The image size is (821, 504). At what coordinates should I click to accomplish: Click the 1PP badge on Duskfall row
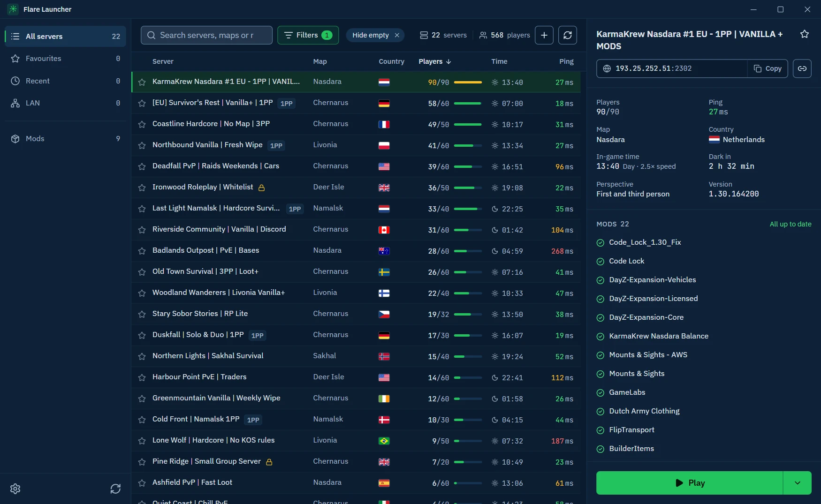pos(257,335)
